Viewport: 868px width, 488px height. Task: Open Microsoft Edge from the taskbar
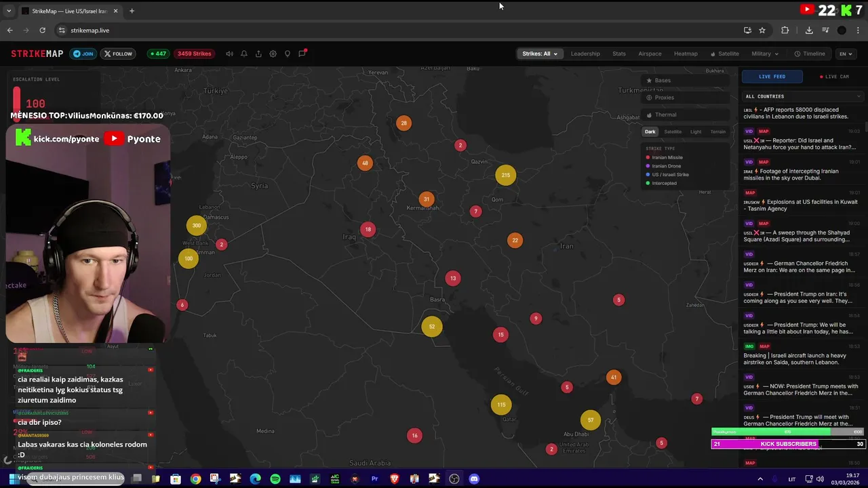click(x=255, y=479)
